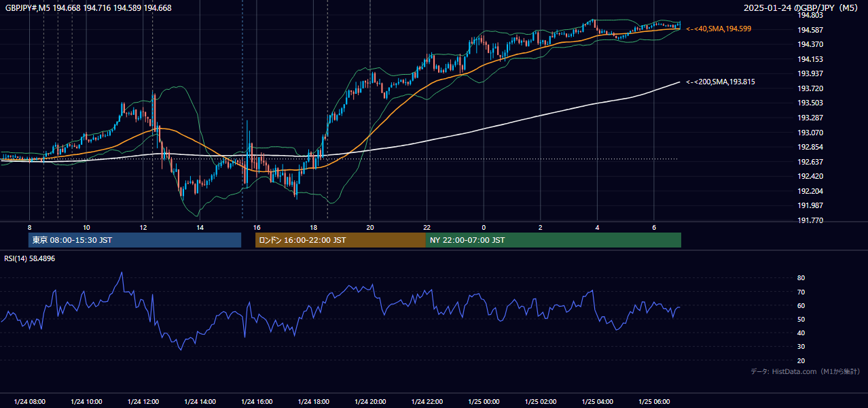Click the '1/25 06:00' date label

654,402
